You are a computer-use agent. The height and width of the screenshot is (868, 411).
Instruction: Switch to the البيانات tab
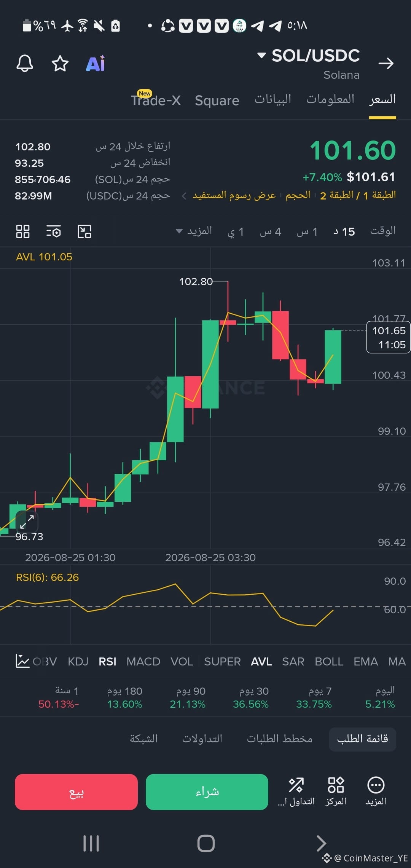273,99
